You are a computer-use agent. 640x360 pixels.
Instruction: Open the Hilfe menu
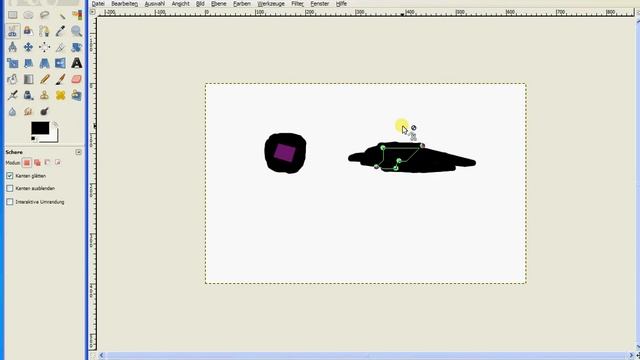pyautogui.click(x=341, y=4)
